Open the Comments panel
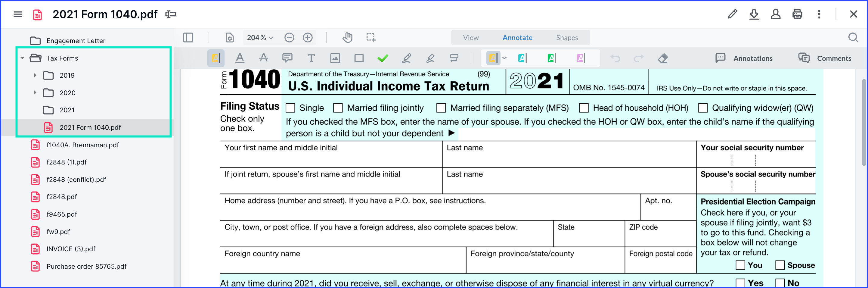 825,58
